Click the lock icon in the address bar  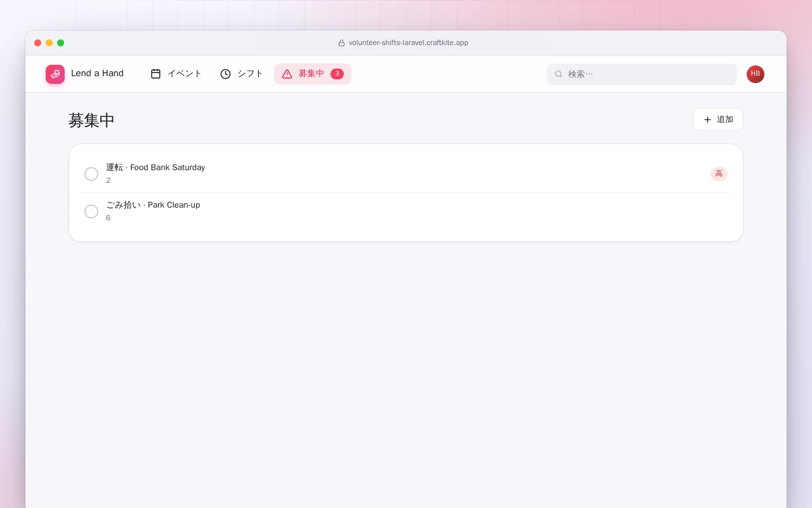(x=341, y=43)
